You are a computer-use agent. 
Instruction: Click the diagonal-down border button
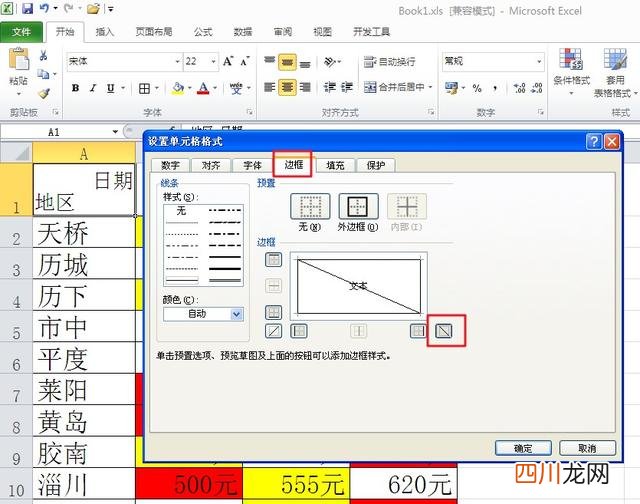click(x=444, y=331)
